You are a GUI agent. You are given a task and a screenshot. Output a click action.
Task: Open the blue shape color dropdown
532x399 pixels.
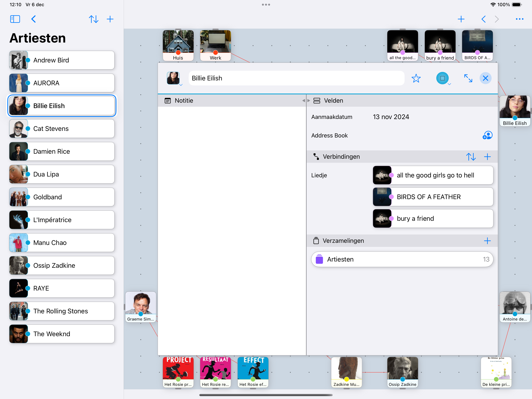[x=443, y=78]
